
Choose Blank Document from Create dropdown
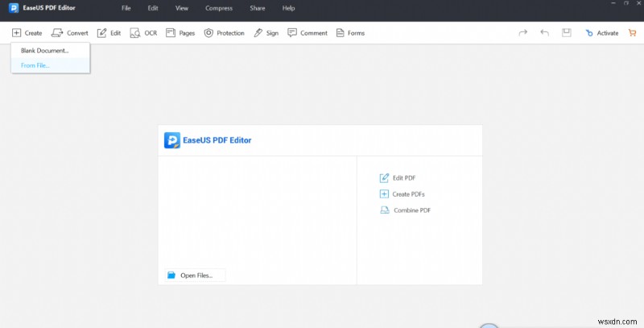click(x=44, y=51)
